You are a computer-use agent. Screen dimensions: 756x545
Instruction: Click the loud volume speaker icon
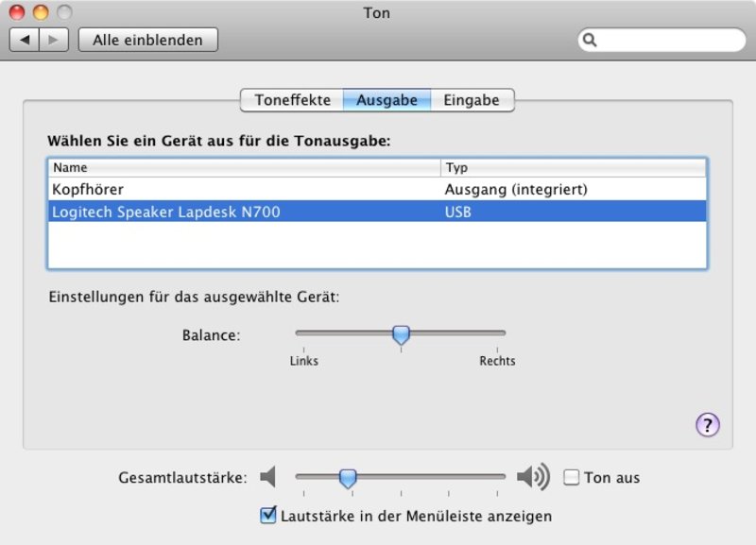click(x=533, y=477)
